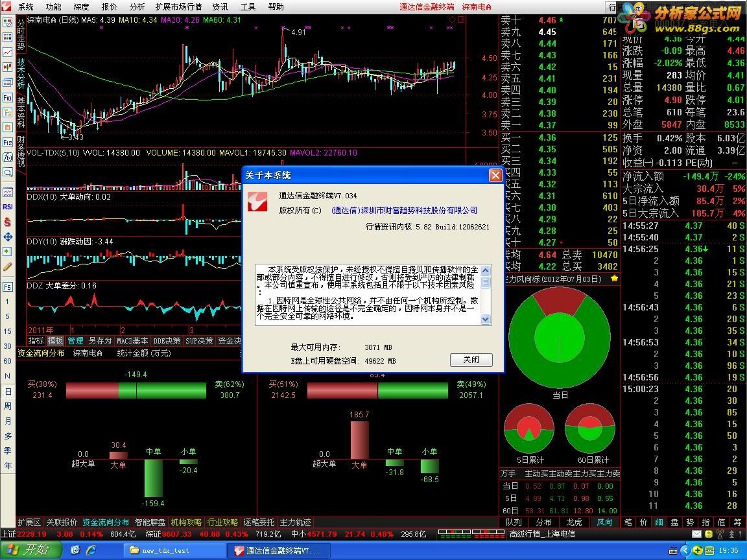The image size is (747, 560).
Task: Click the Fiz icon in left toolbar
Action: (7, 143)
